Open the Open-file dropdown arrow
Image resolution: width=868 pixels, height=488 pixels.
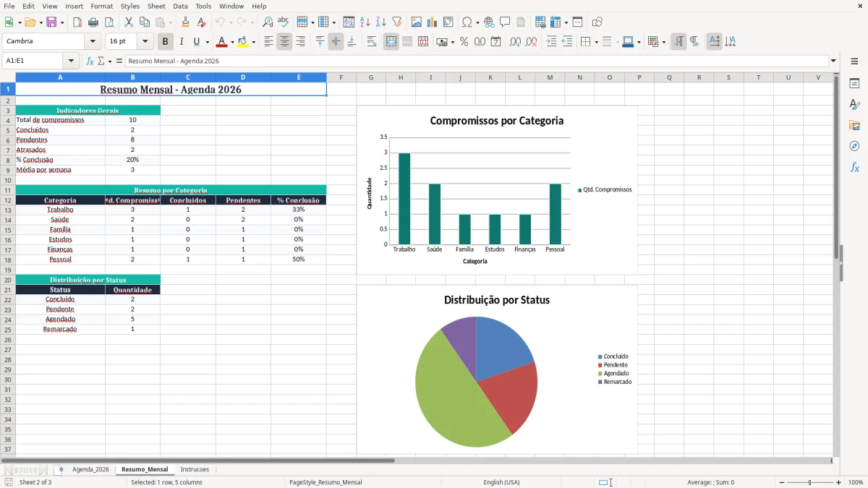coord(39,22)
